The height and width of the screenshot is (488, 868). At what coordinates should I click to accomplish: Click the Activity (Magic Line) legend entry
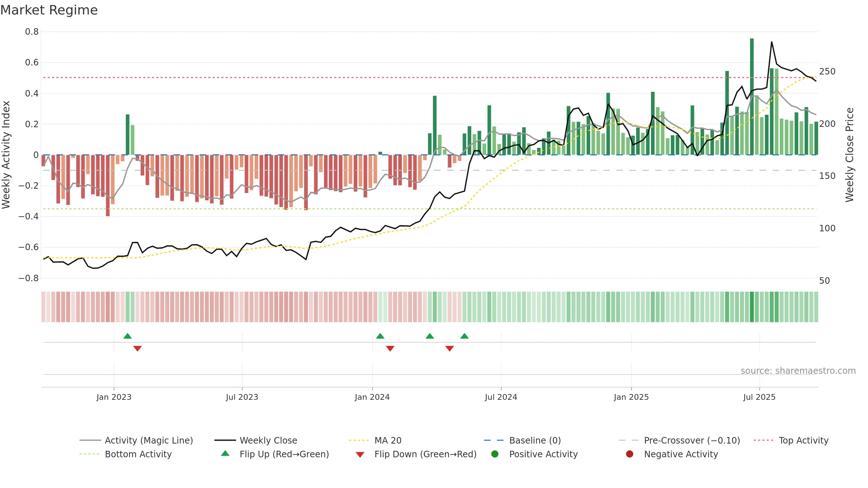[136, 440]
